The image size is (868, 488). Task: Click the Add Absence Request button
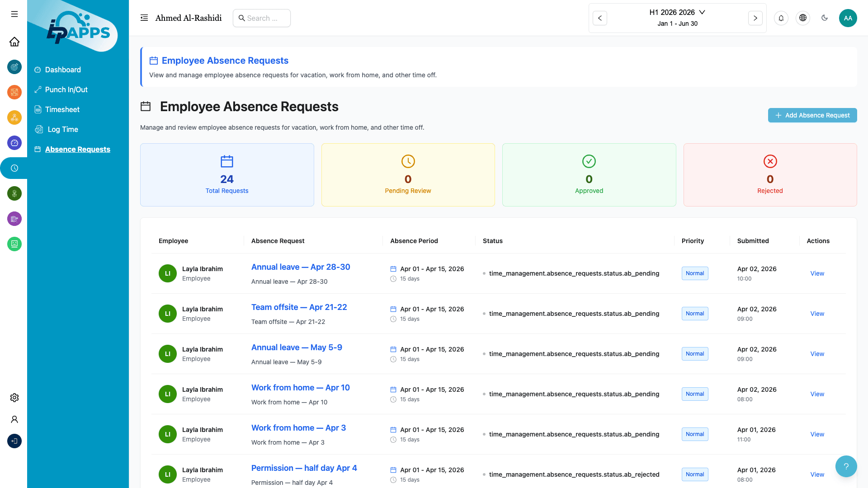[x=812, y=115]
